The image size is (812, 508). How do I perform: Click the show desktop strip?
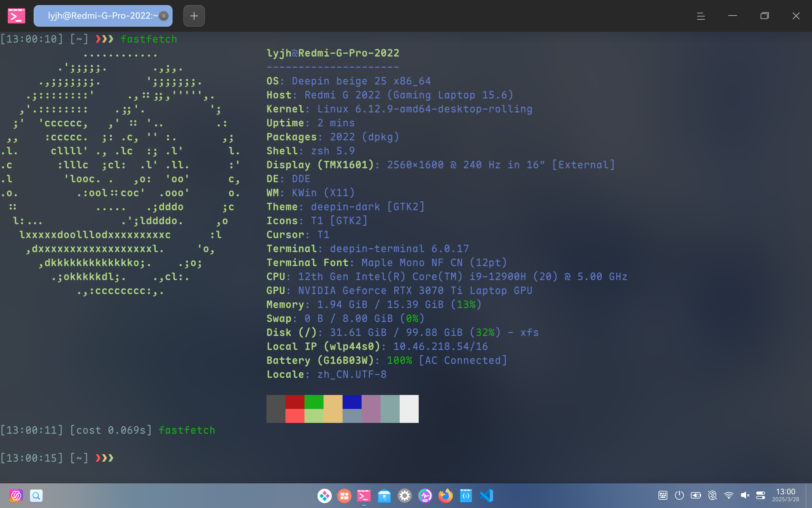tap(809, 496)
